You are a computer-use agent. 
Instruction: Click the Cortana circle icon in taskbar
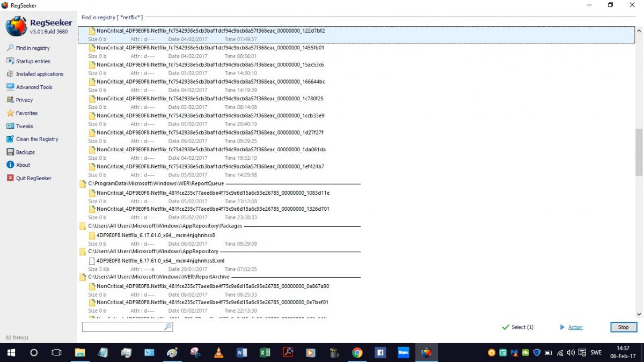click(x=34, y=353)
